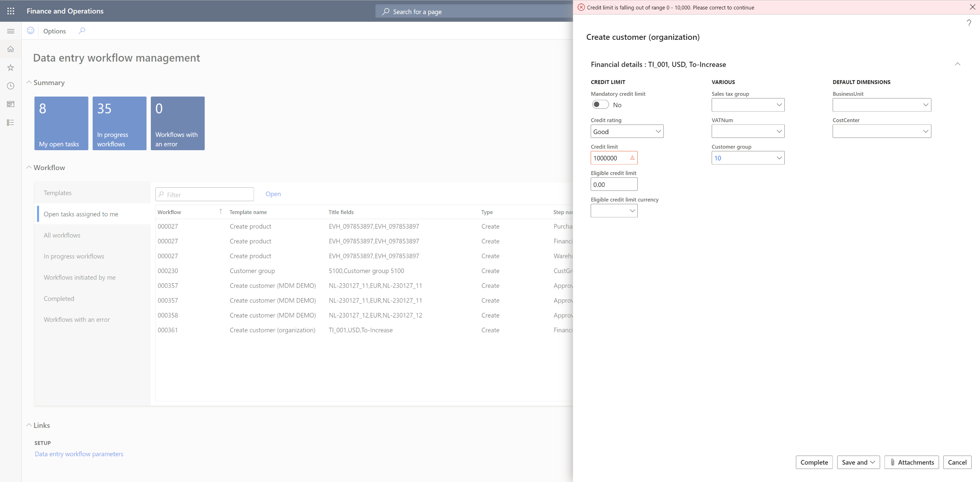Open Modules via the list icon
The image size is (980, 482).
tap(10, 122)
